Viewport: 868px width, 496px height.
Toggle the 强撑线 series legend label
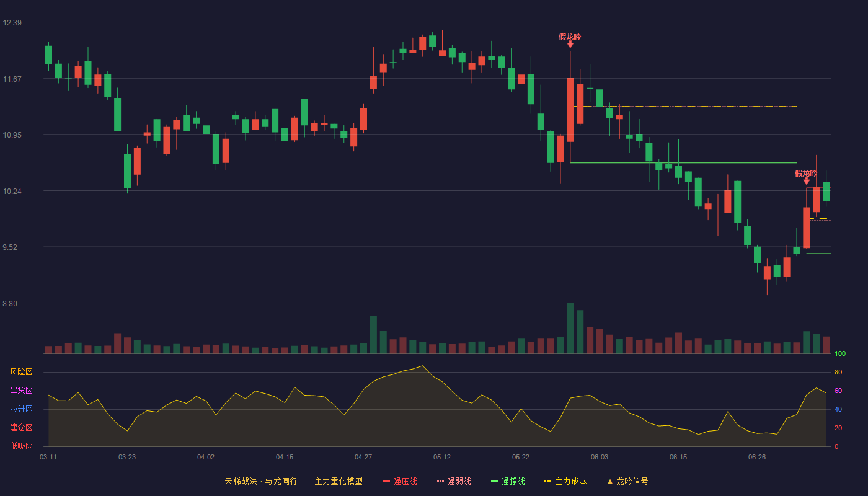513,481
